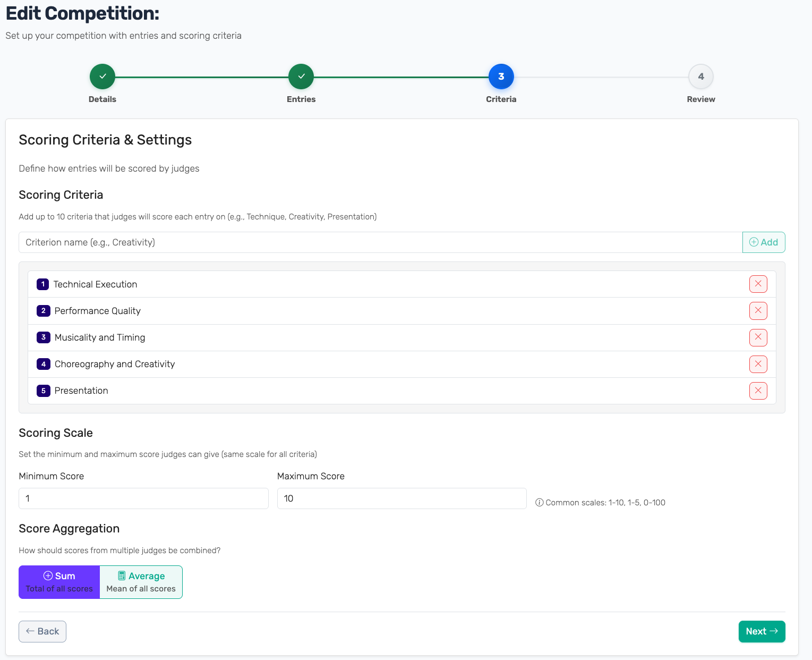Choose Sum score aggregation
Viewport: 812px width, 660px height.
click(x=59, y=582)
